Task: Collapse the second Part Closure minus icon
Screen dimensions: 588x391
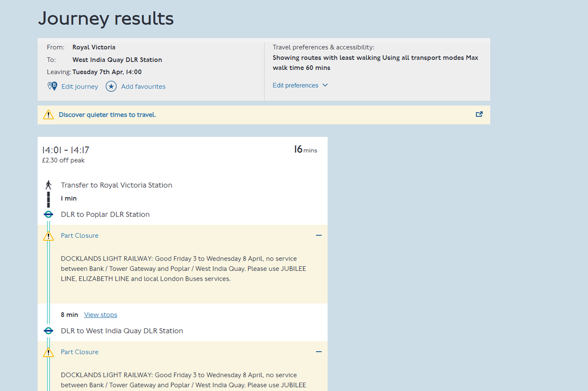Action: [x=319, y=352]
